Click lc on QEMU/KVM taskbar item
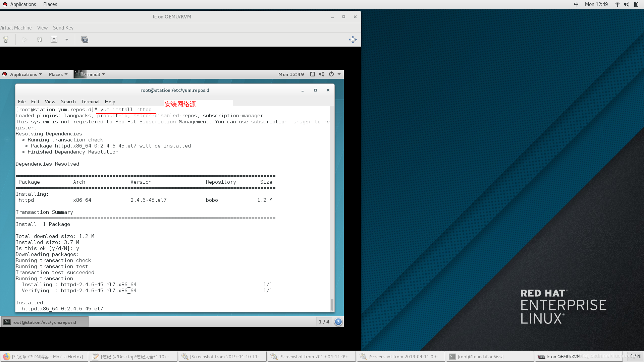644x362 pixels. (579, 357)
